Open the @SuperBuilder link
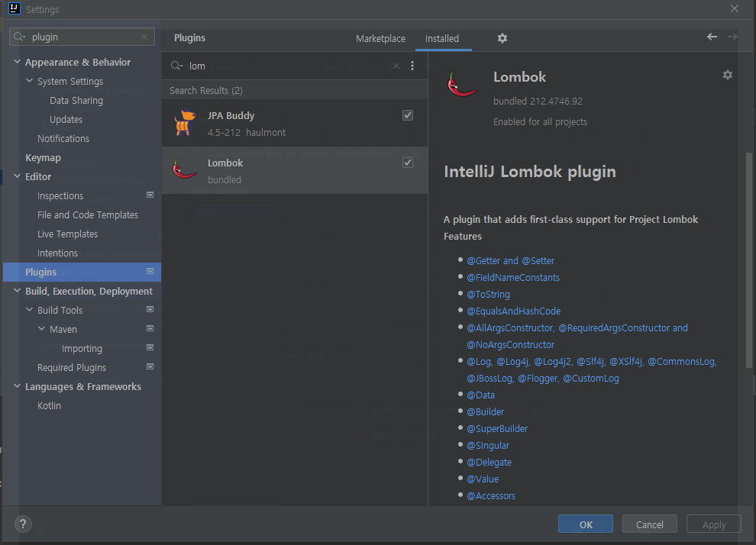The image size is (756, 545). [496, 429]
